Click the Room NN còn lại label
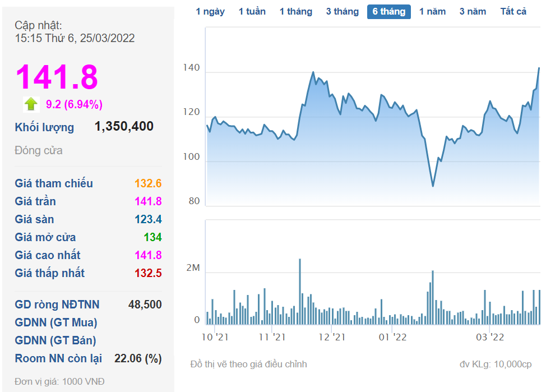The width and height of the screenshot is (546, 392). coord(58,358)
